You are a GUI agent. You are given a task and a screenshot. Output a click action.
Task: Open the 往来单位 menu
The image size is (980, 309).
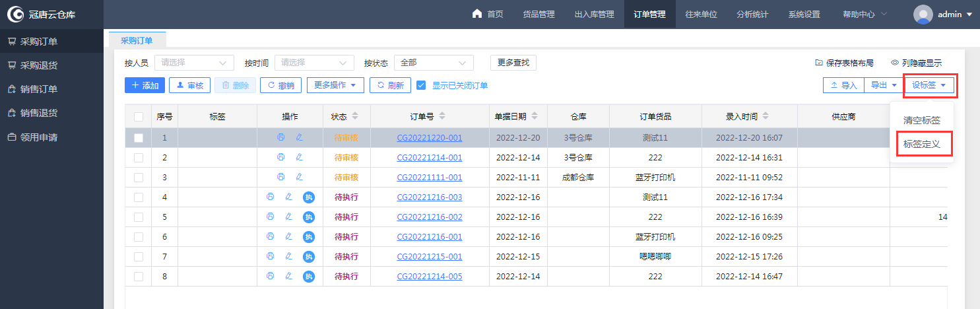[701, 14]
